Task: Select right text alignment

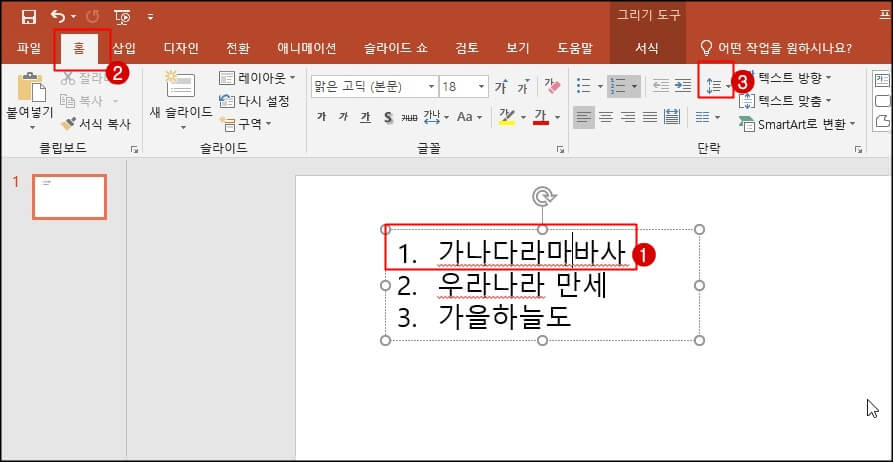Action: [628, 117]
